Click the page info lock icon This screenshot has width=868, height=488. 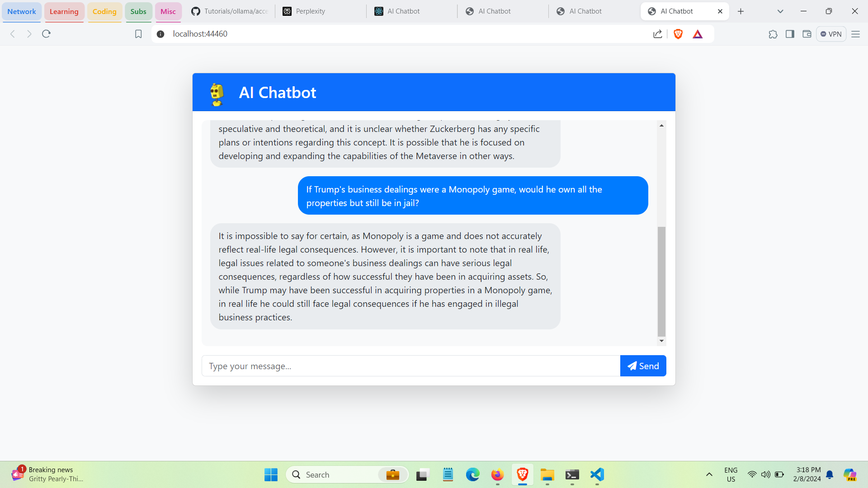click(x=160, y=34)
